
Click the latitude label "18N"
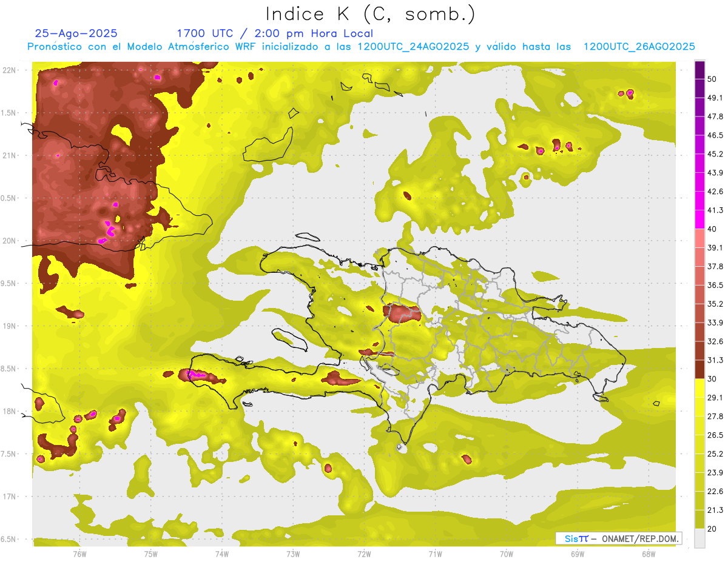click(x=10, y=412)
